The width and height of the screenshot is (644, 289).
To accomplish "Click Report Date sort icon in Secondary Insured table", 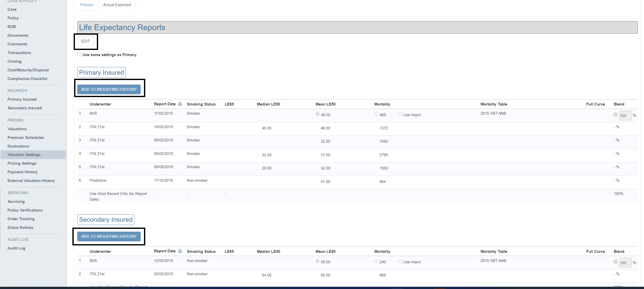I will (x=180, y=251).
